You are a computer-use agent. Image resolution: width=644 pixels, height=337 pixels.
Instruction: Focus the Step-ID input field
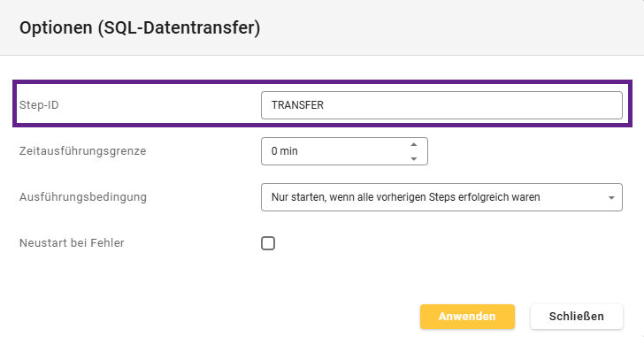(x=441, y=105)
